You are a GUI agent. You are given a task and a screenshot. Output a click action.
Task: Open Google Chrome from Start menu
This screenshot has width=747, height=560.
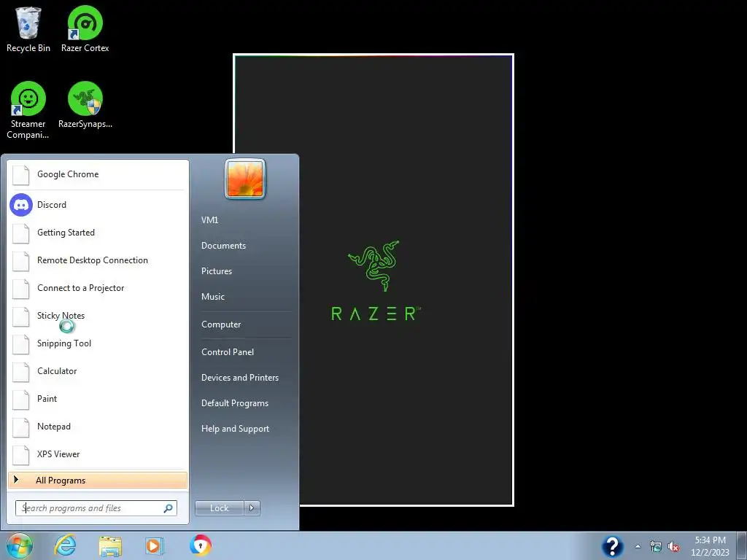[98, 174]
